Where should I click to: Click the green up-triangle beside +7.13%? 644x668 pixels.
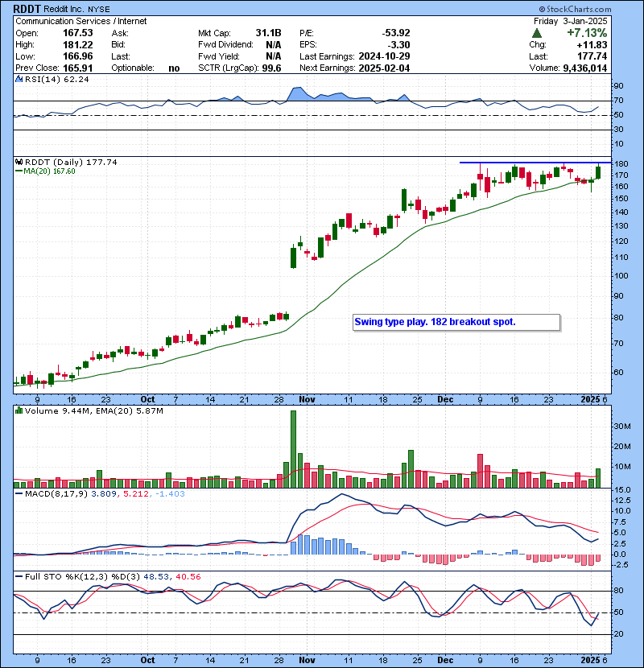(x=537, y=33)
